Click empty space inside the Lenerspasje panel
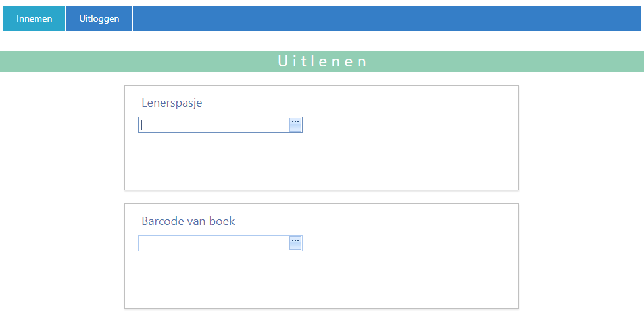Screen dimensions: 644x314 (x=408, y=158)
